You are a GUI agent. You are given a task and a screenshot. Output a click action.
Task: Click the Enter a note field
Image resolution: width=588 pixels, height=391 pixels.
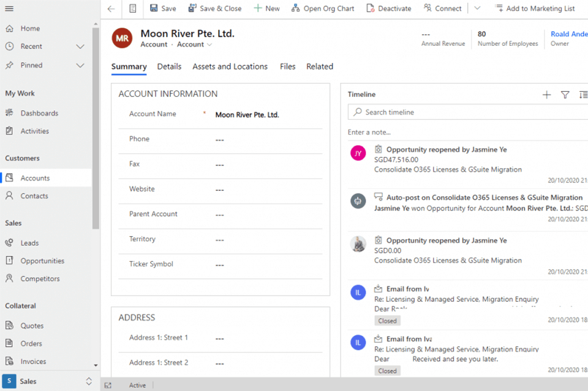(369, 132)
